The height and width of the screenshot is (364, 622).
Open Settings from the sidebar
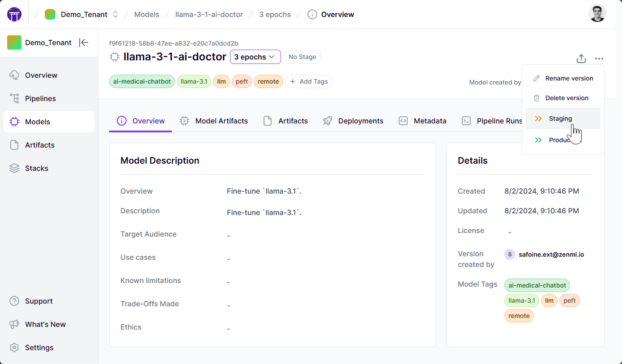tap(39, 347)
